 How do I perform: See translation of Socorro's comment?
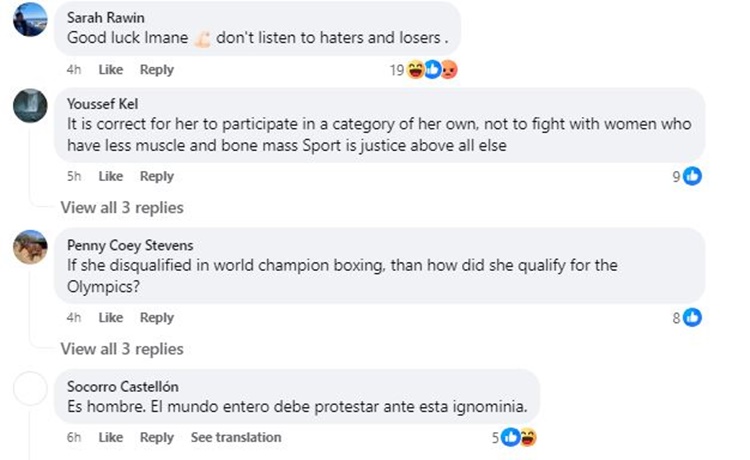pyautogui.click(x=236, y=437)
